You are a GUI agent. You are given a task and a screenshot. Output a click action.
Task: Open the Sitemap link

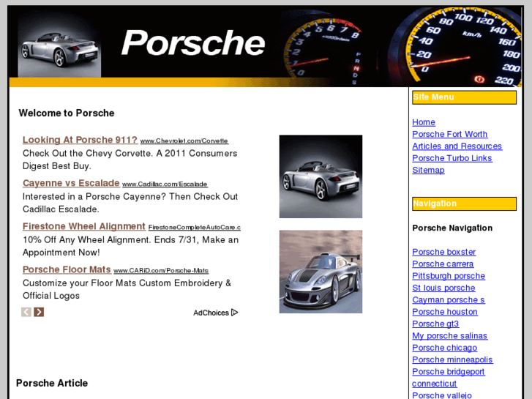[428, 170]
